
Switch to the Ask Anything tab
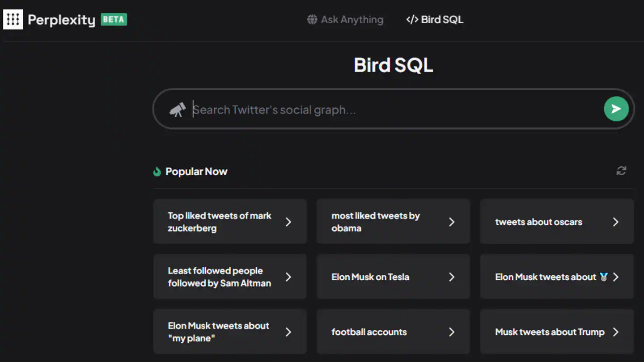[352, 20]
